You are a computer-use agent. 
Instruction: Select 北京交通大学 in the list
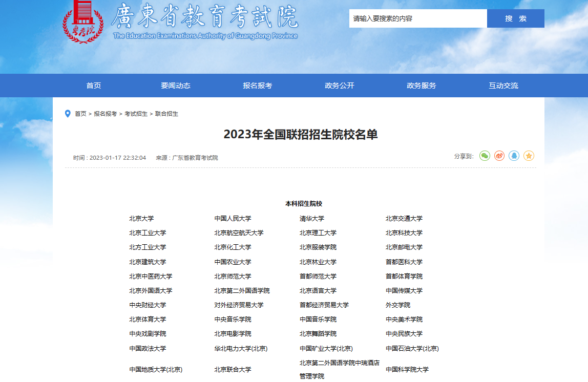(404, 218)
